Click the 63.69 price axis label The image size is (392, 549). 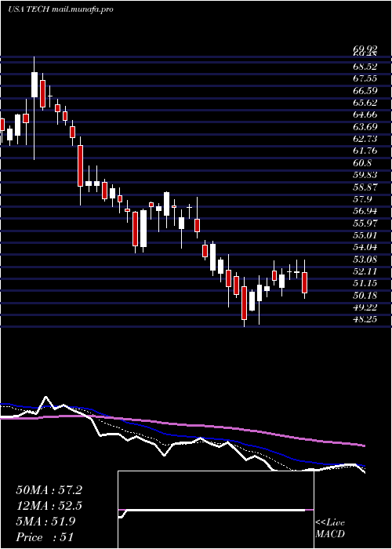click(x=365, y=126)
